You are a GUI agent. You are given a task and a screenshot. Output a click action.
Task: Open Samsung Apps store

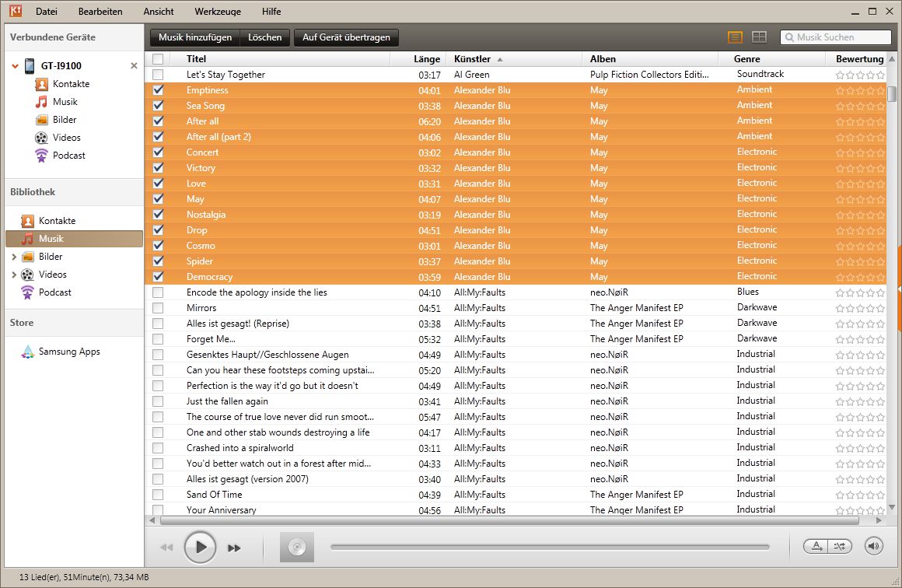tap(69, 352)
